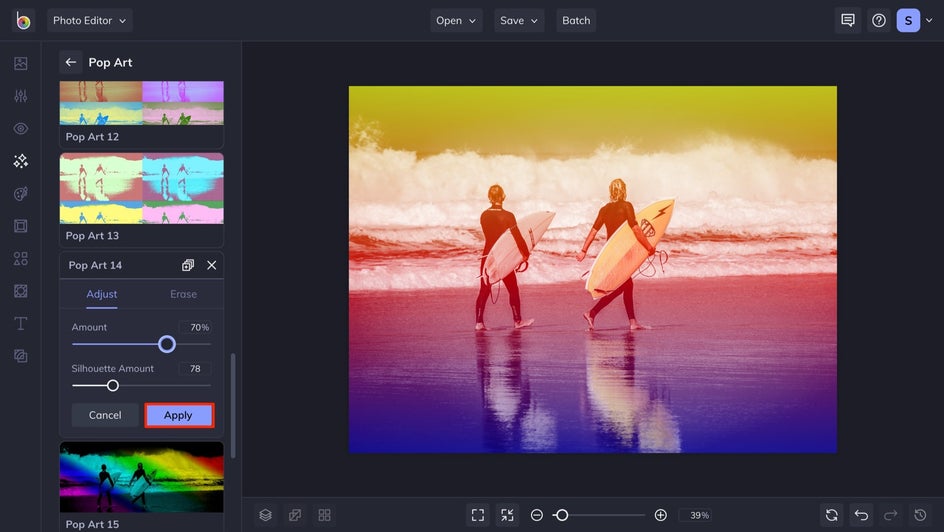Open the Image Manager sidebar icon
Screen dimensions: 944x532
[x=20, y=63]
